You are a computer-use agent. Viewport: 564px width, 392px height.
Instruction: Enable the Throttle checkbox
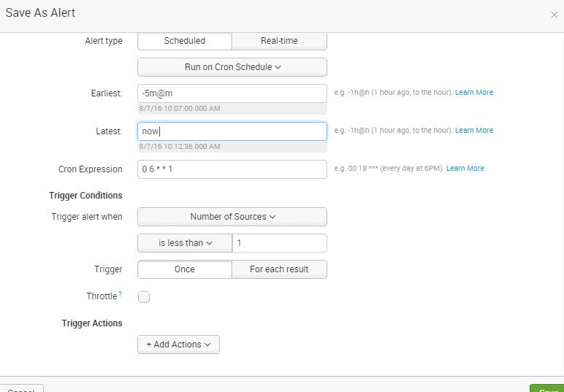(144, 297)
